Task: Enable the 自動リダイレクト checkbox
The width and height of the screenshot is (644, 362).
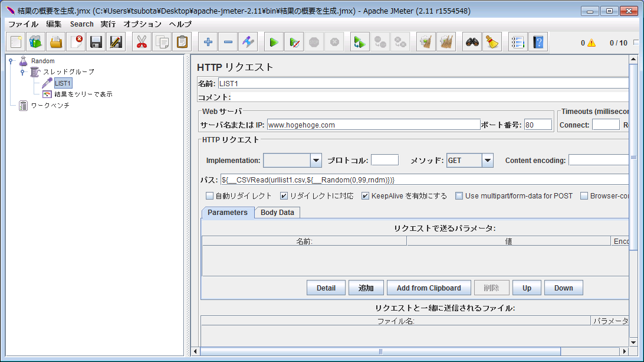Action: coord(209,196)
